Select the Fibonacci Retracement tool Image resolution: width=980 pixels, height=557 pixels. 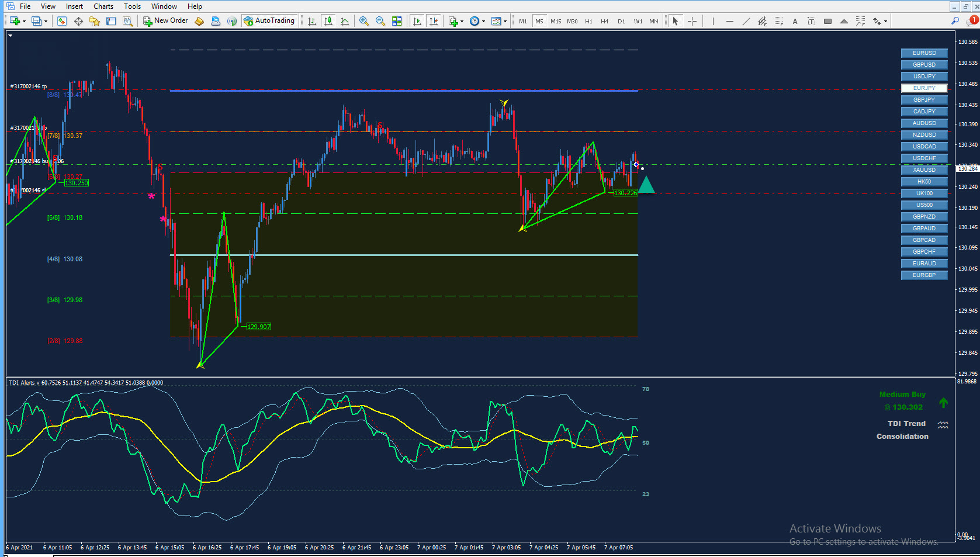click(x=779, y=21)
